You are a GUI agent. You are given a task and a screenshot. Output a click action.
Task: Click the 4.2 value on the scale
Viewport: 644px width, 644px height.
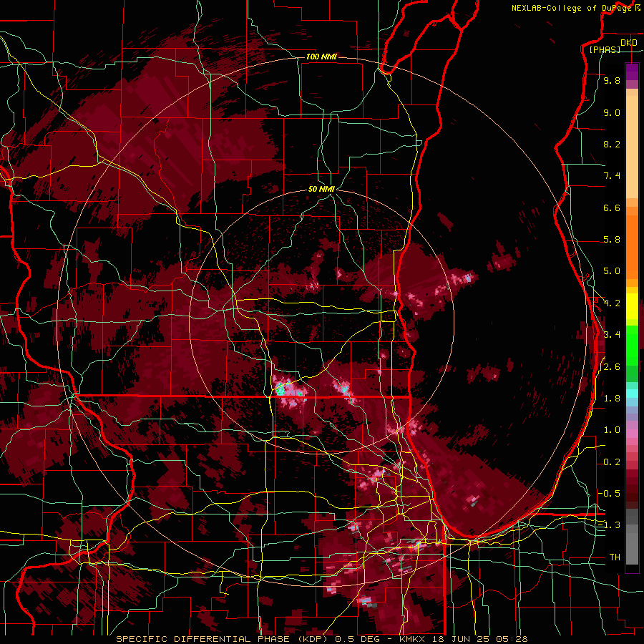click(612, 303)
